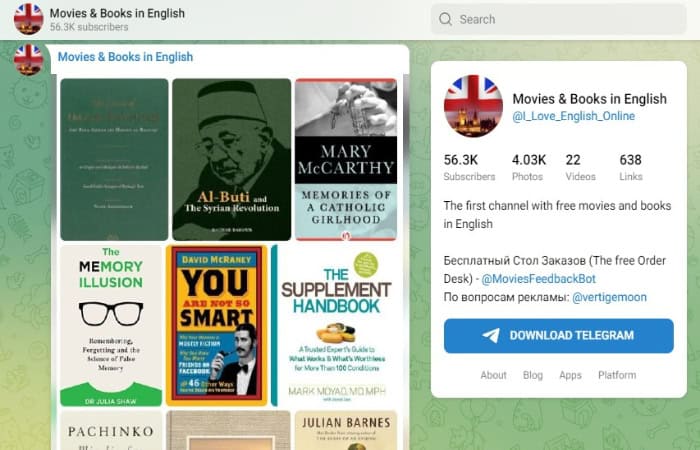Click the info card title Movies & Books in English
This screenshot has width=700, height=450.
(589, 99)
